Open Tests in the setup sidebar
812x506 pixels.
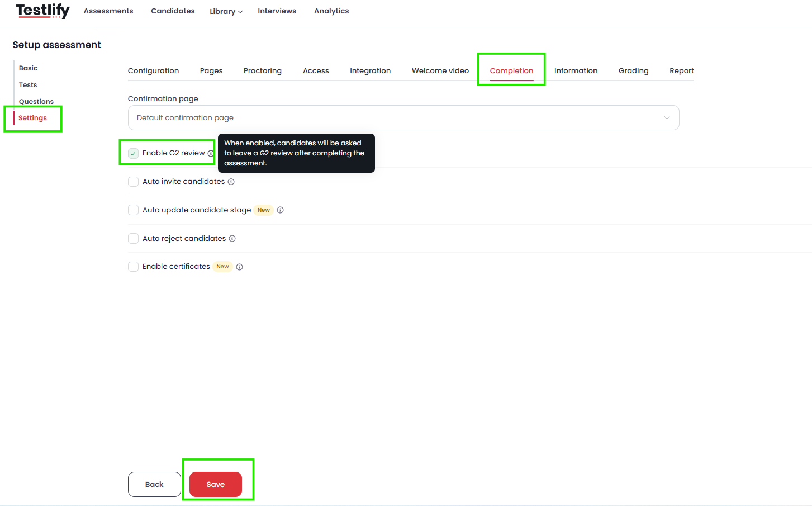[28, 85]
